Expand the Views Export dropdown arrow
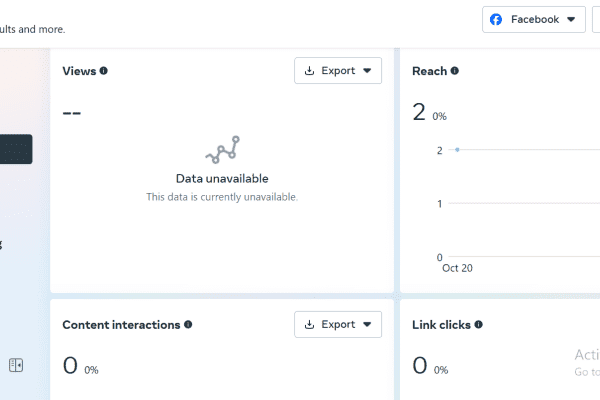Viewport: 600px width, 400px height. [x=367, y=70]
